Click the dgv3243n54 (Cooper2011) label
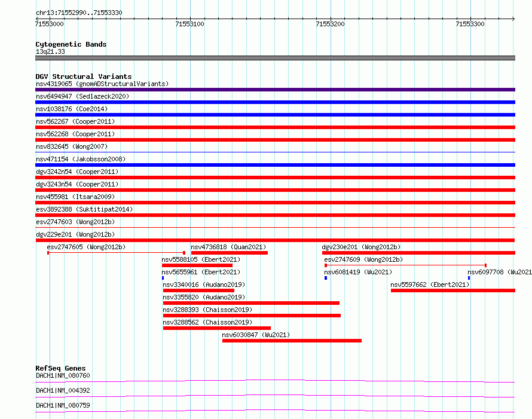This screenshot has width=532, height=419. tap(77, 184)
